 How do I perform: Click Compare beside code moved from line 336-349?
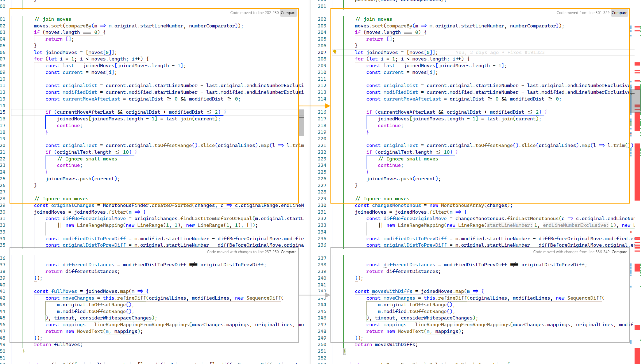click(619, 252)
